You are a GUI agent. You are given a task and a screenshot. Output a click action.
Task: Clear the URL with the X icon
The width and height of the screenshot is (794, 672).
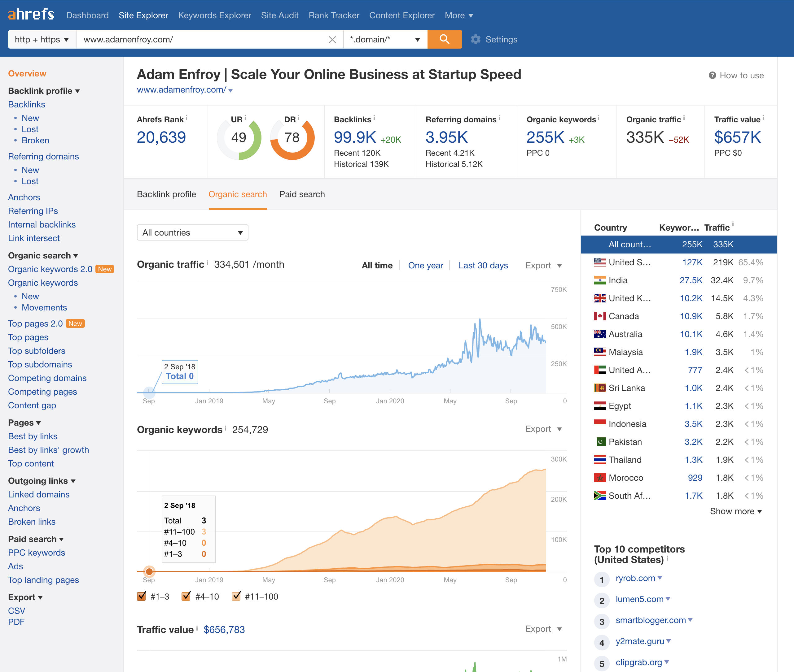pos(332,40)
